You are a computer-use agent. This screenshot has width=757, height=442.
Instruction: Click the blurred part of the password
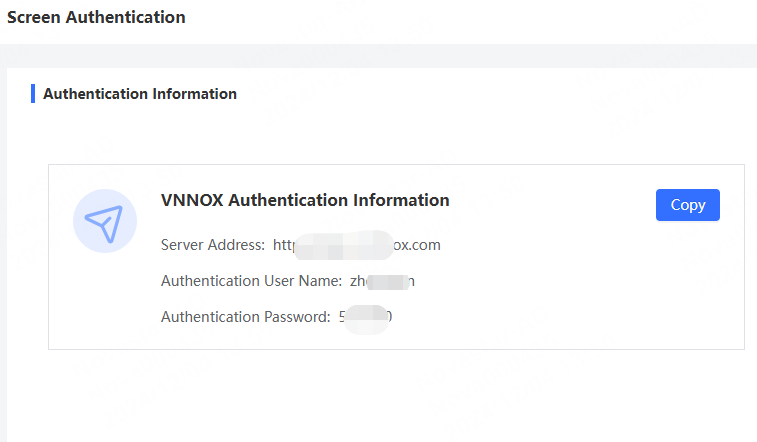click(367, 319)
